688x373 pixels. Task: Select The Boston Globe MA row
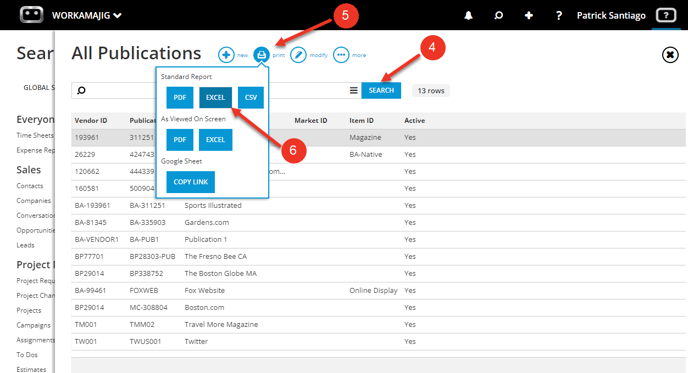pos(378,273)
